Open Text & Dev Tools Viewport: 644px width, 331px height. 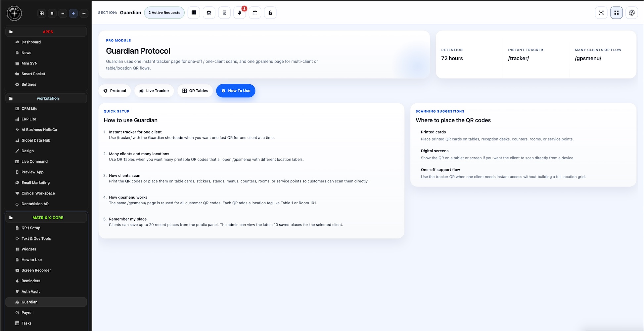(46, 239)
